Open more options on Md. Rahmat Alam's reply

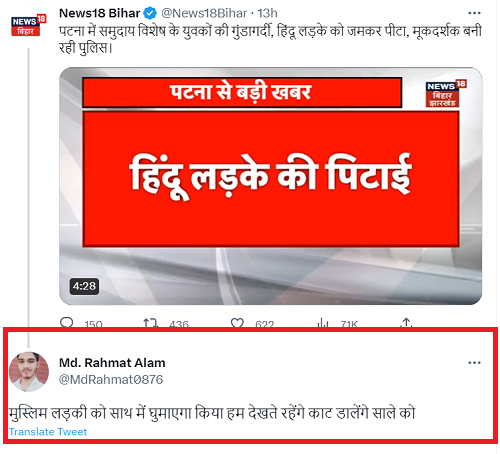click(474, 363)
